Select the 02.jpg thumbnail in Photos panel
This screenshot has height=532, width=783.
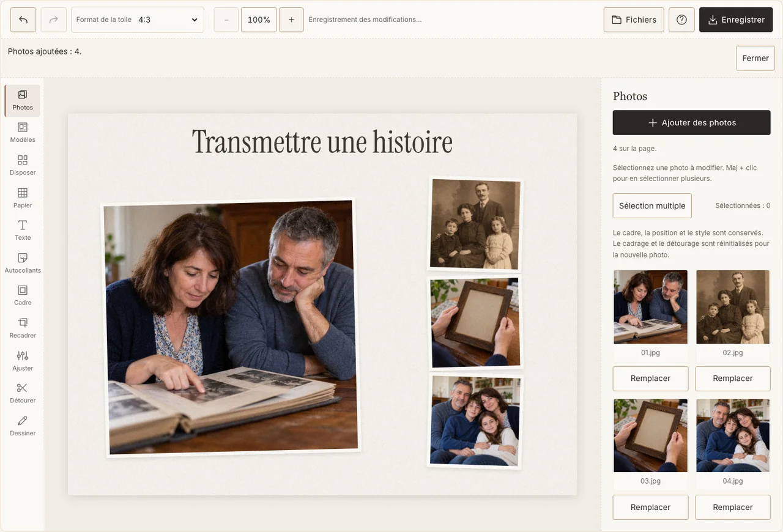733,307
